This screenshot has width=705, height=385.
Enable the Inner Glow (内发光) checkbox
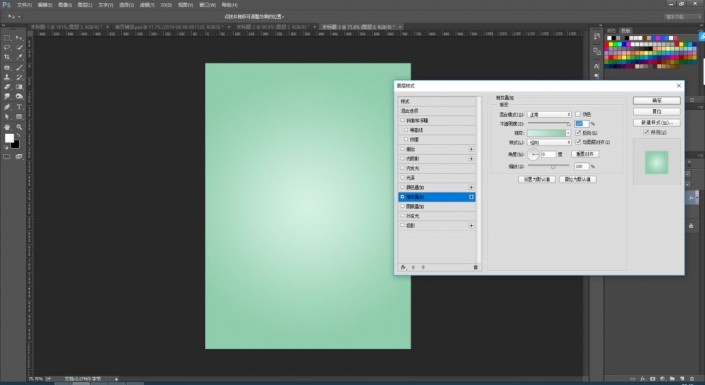click(x=402, y=168)
